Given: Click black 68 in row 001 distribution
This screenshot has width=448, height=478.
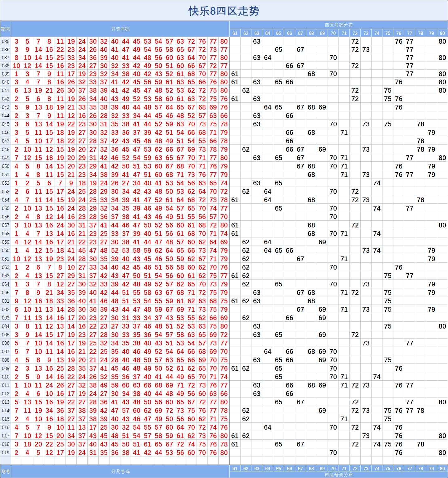Looking at the screenshot, I should [x=311, y=301].
